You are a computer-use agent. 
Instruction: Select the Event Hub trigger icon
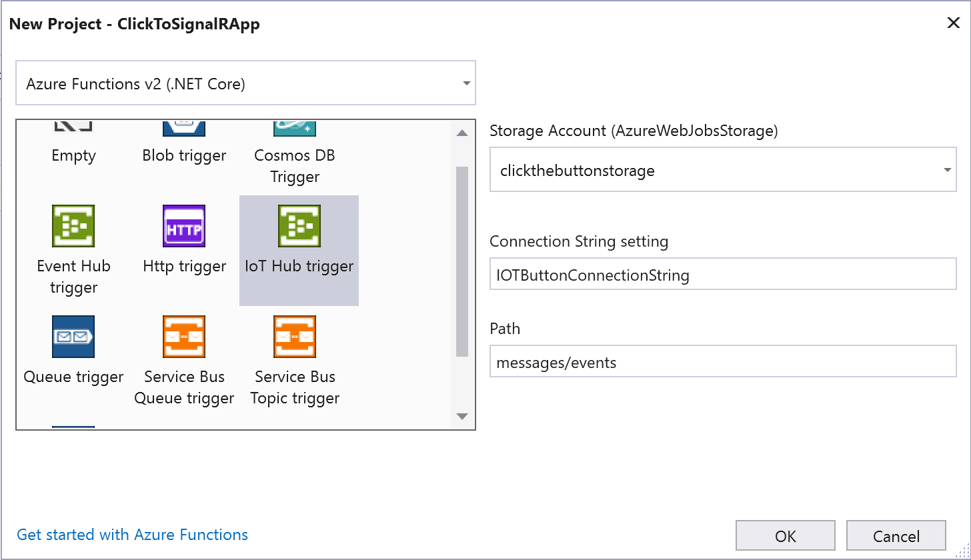[73, 226]
